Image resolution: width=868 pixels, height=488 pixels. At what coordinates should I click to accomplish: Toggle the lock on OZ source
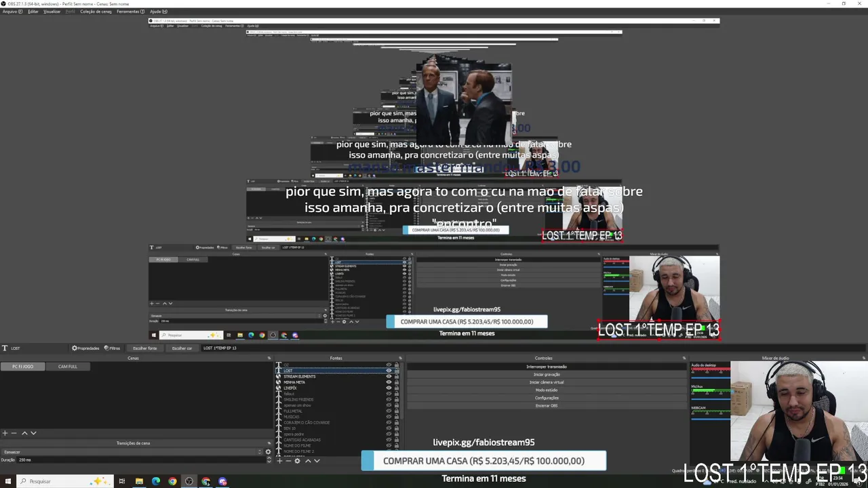(x=397, y=365)
